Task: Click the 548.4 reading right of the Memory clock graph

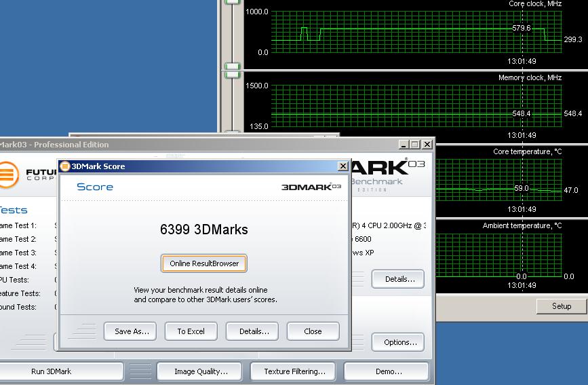Action: click(x=573, y=113)
